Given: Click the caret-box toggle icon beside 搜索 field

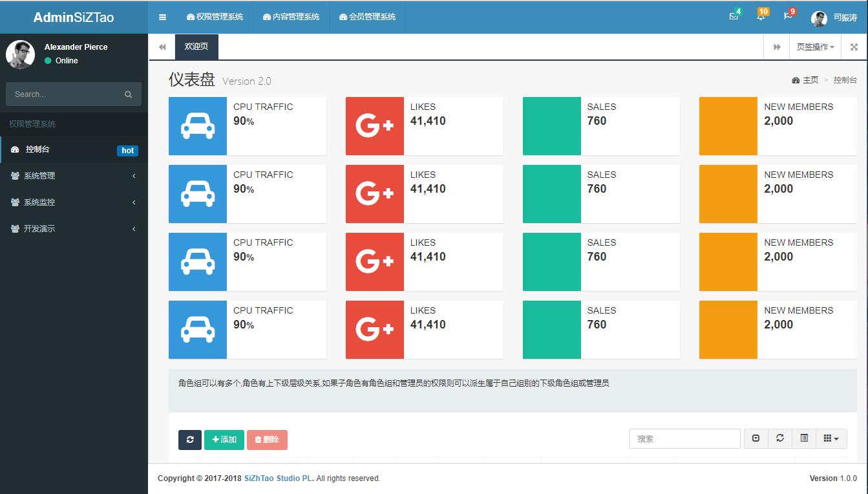Looking at the screenshot, I should [756, 438].
